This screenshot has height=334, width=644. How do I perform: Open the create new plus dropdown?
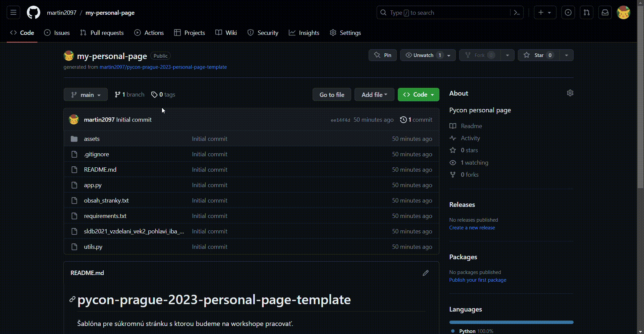(x=545, y=13)
